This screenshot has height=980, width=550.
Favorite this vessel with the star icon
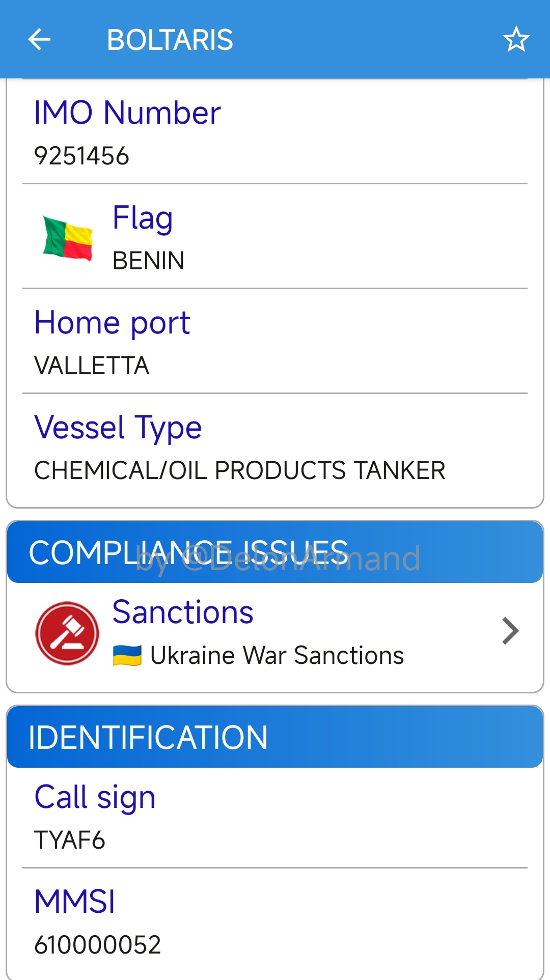tap(516, 40)
